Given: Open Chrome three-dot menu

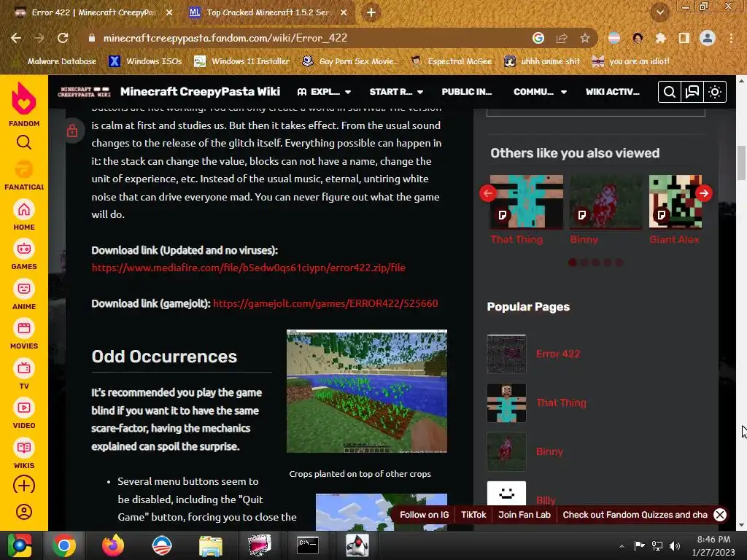Looking at the screenshot, I should 731,38.
